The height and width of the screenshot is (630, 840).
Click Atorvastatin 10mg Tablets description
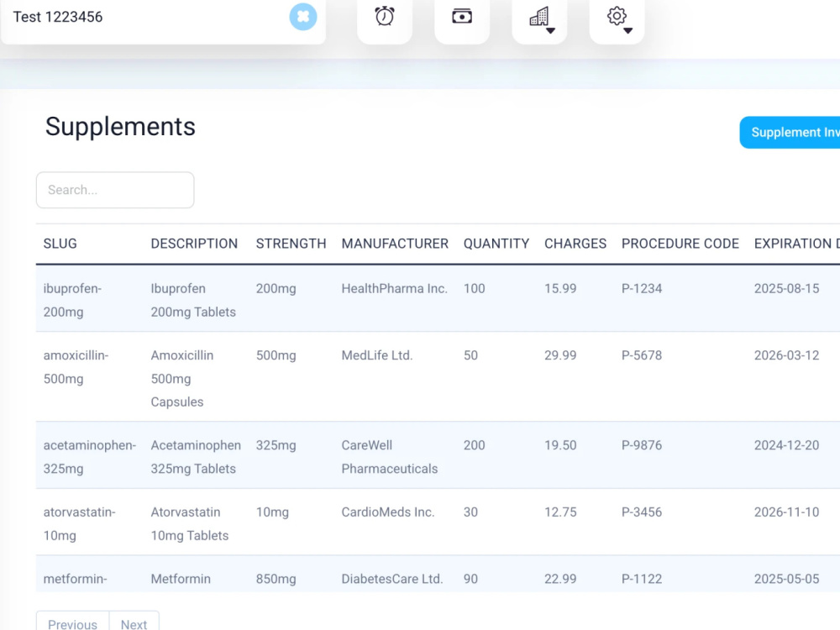pyautogui.click(x=190, y=524)
